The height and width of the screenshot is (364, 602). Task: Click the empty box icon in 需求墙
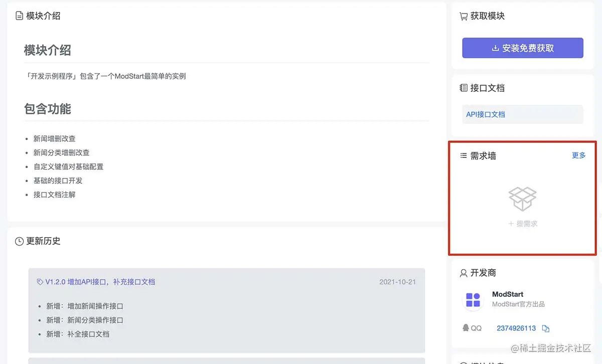pos(523,199)
